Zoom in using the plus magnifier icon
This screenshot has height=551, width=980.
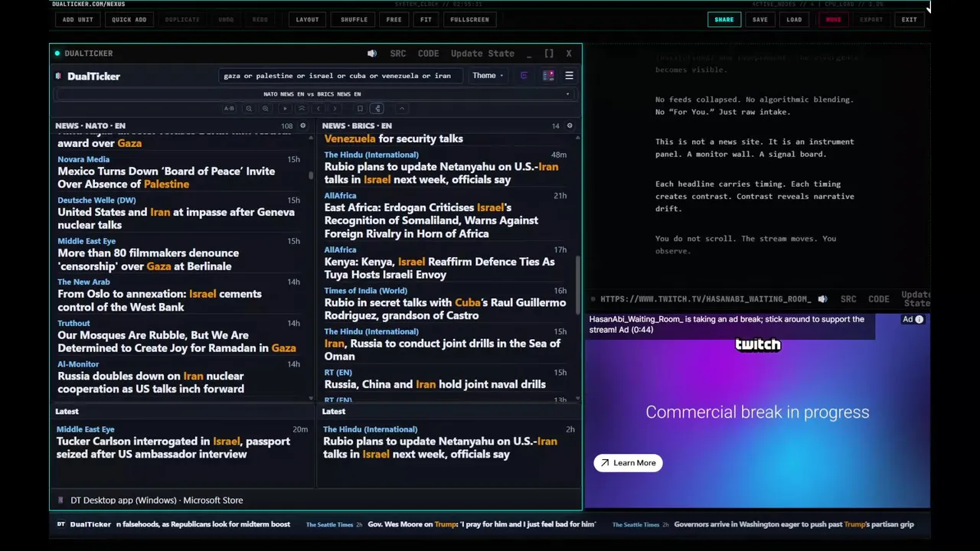click(x=265, y=109)
